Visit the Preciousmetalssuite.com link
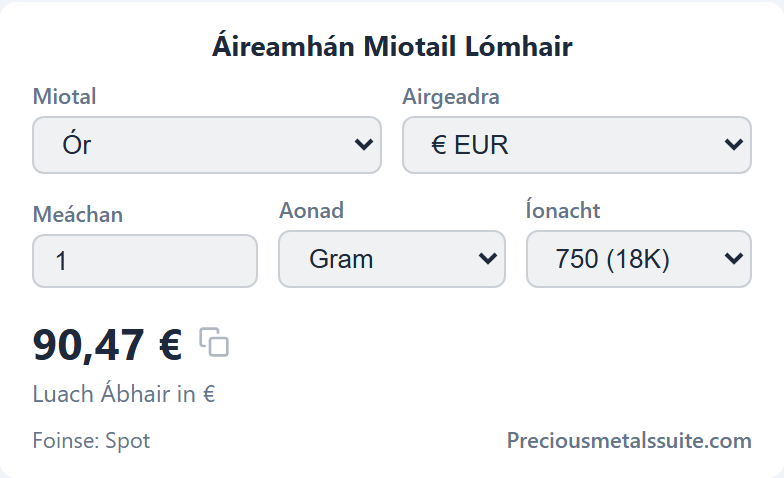The width and height of the screenshot is (784, 478). (629, 440)
